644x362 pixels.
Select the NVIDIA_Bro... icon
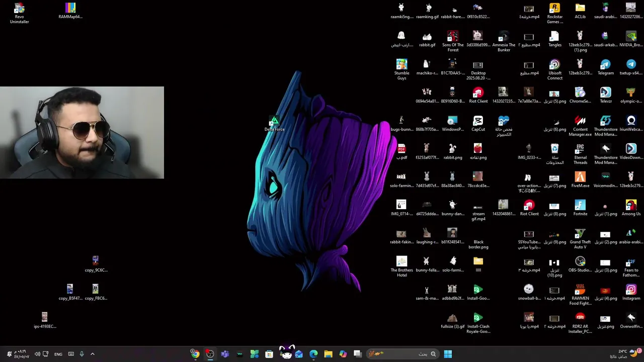pos(631,39)
